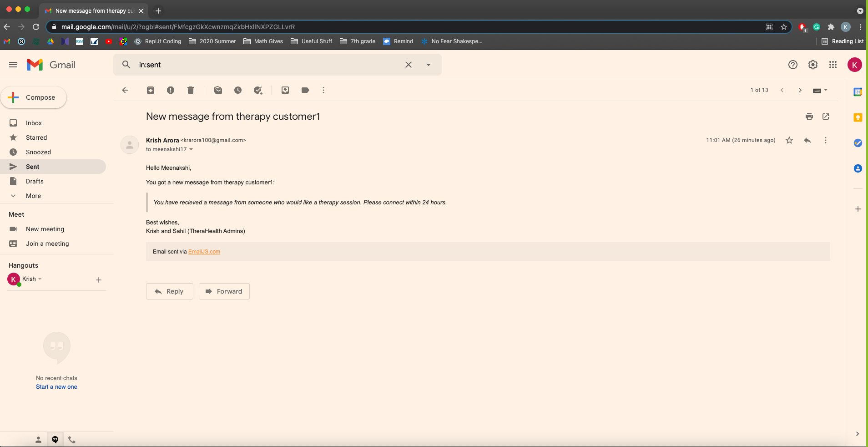Open the Useful Stuff bookmarks folder

[312, 41]
